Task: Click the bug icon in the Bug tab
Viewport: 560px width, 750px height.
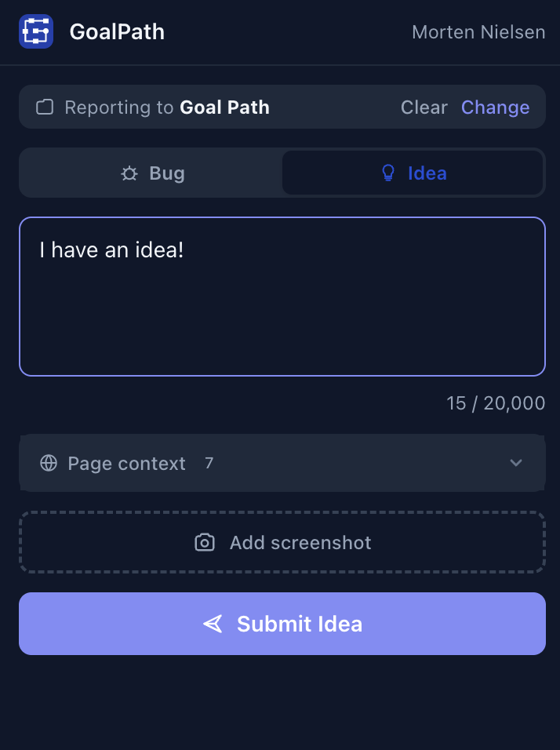Action: point(129,173)
